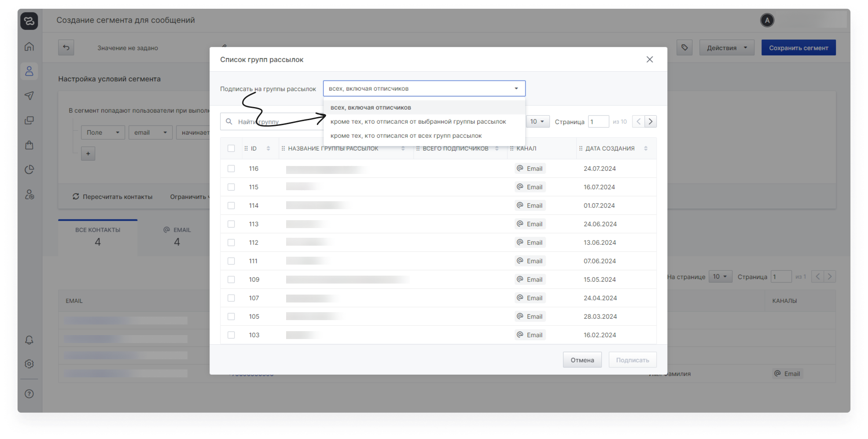Screen dimensions: 868x439
Task: Check the box for group 116
Action: [x=231, y=169]
